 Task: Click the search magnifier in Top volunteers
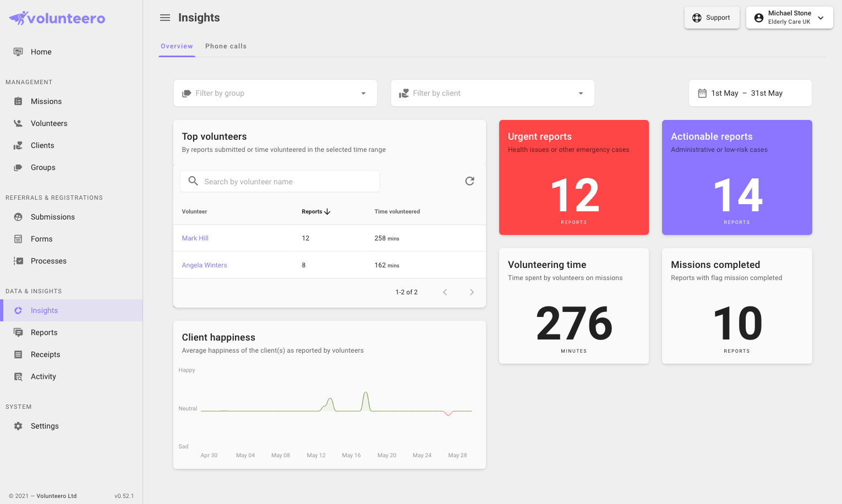193,181
